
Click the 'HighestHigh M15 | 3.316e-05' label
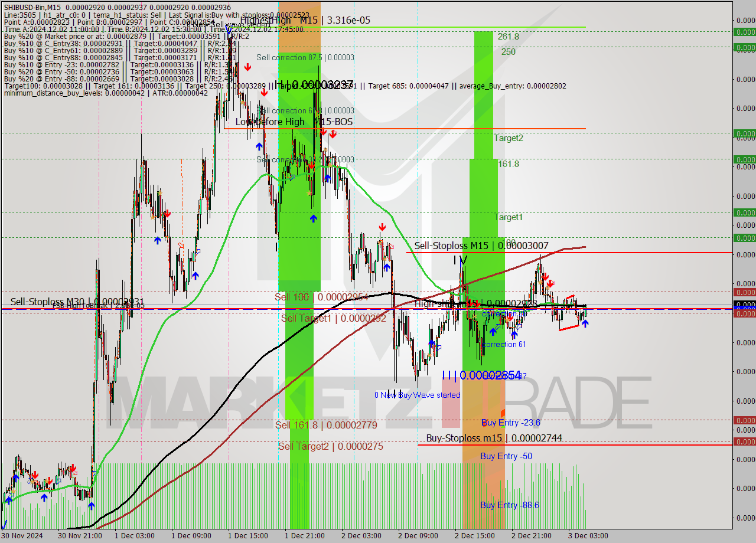[305, 20]
